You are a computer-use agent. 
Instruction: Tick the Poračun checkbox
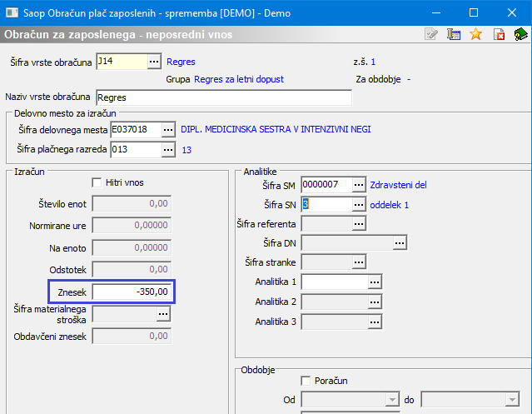coord(306,381)
